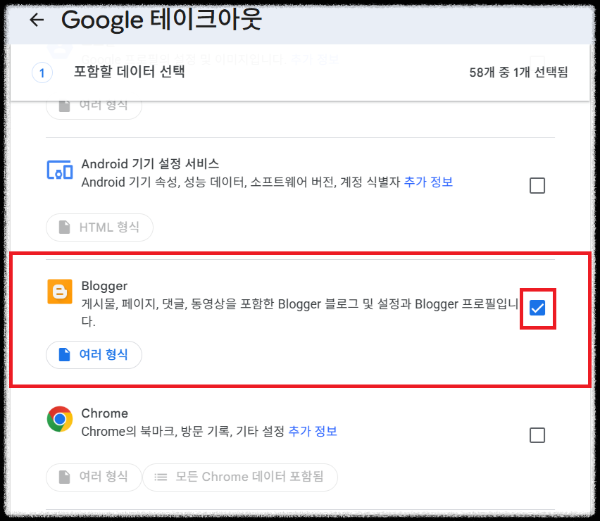Check the Android 기기 설정 서비스 checkbox

pos(537,186)
